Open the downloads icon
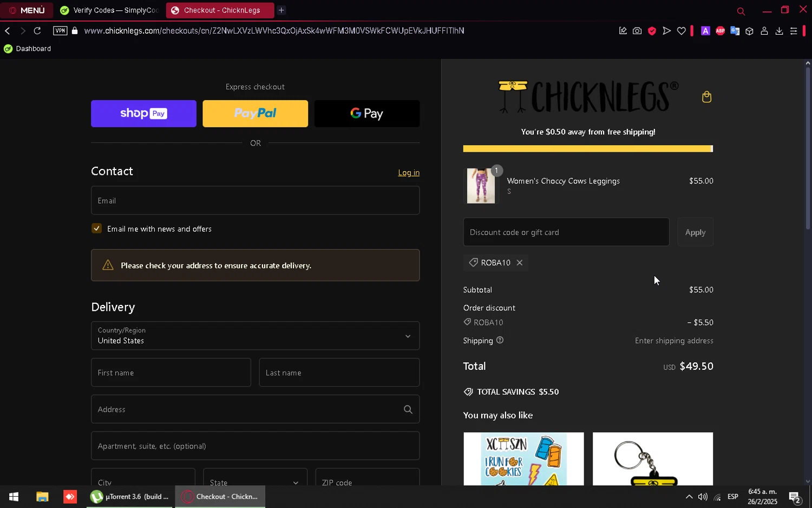 779,31
